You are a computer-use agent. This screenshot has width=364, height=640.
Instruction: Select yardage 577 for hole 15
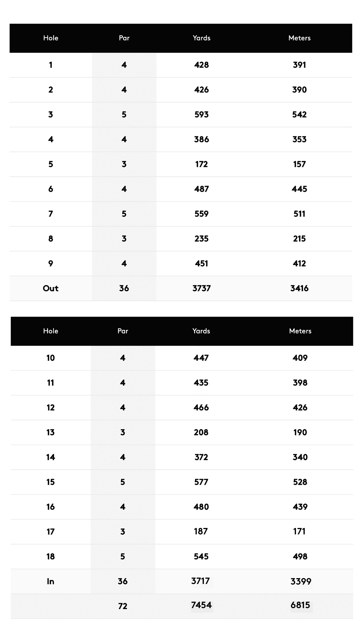click(x=201, y=482)
